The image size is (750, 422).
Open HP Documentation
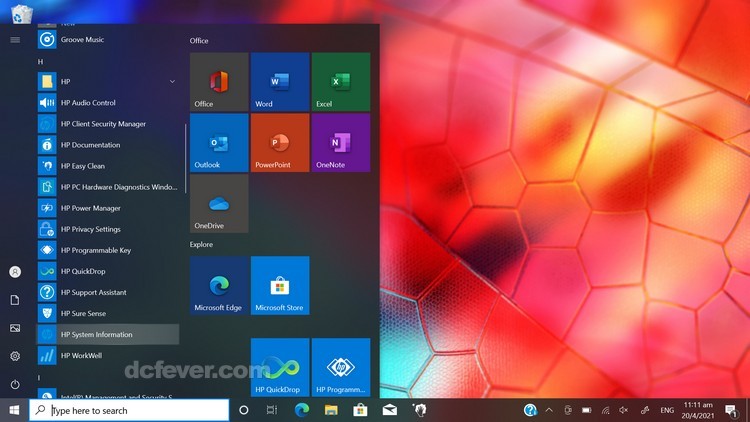tap(108, 145)
